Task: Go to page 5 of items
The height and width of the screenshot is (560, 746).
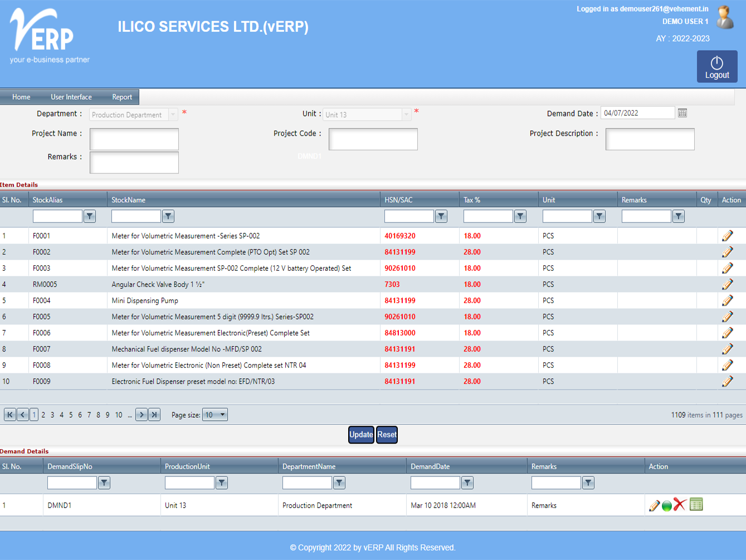Action: click(71, 415)
